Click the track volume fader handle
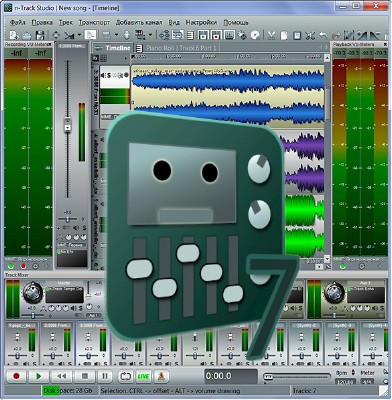This screenshot has width=392, height=400. click(x=68, y=124)
